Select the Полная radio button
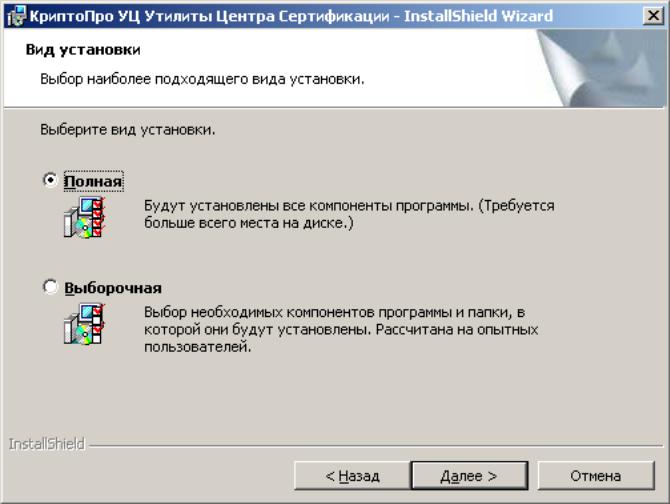The height and width of the screenshot is (504, 670). pos(50,180)
